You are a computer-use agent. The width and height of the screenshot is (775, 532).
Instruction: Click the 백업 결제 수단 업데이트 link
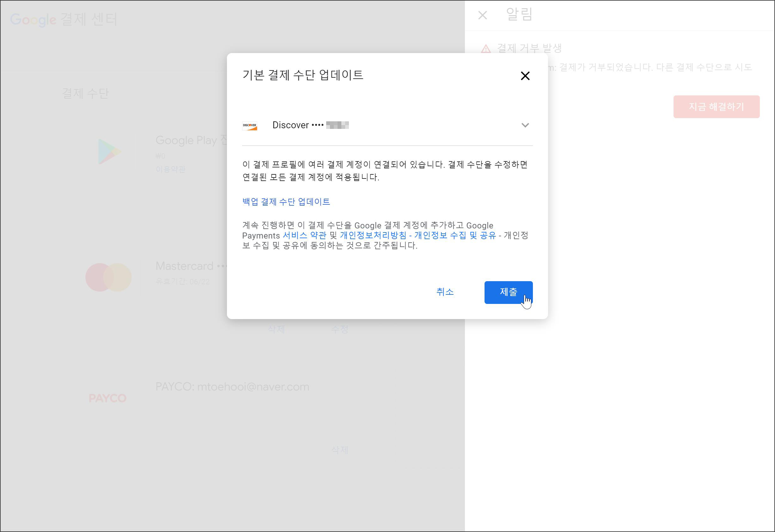click(x=286, y=202)
